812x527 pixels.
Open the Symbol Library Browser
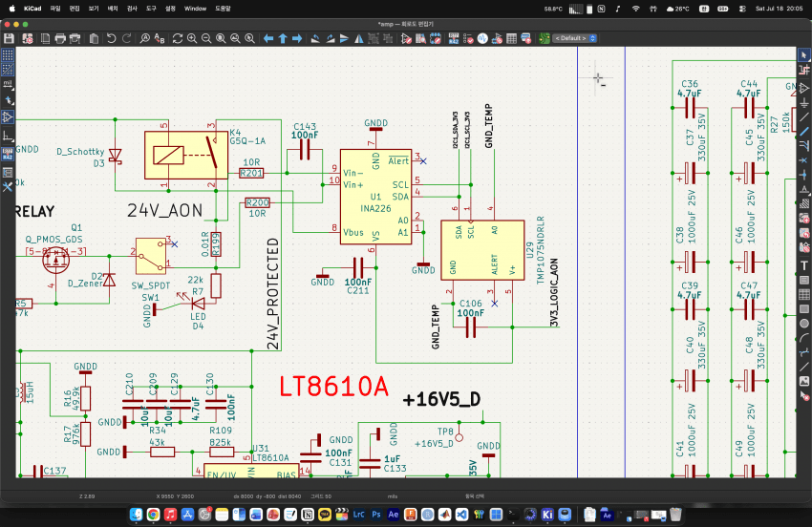click(421, 38)
